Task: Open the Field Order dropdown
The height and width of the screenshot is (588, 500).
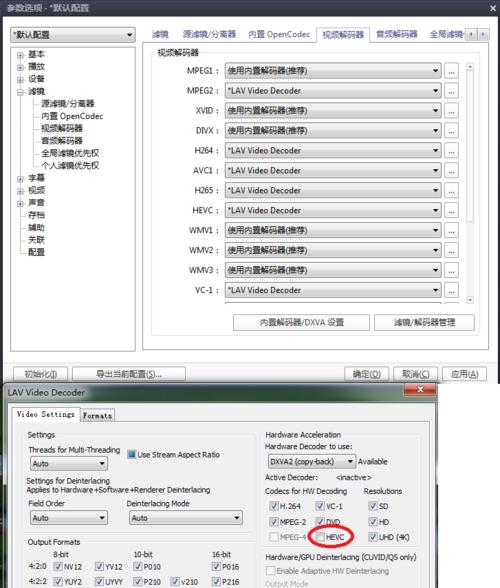Action: [x=69, y=518]
